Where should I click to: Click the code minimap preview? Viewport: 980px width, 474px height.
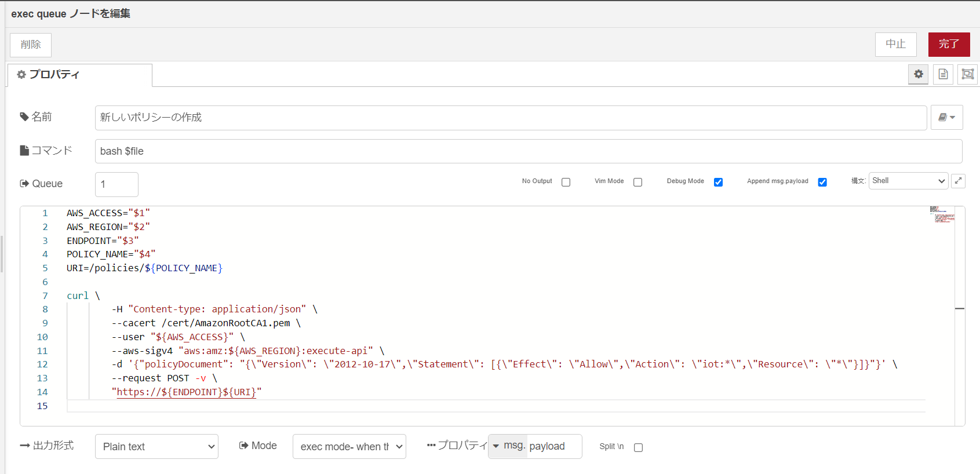pos(942,214)
